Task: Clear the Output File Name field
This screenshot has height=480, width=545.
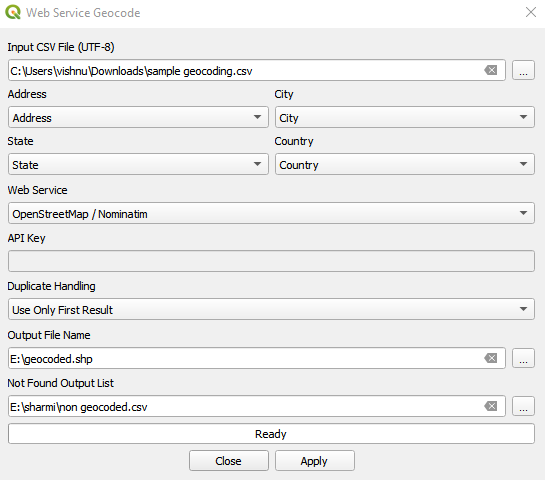Action: click(x=490, y=358)
